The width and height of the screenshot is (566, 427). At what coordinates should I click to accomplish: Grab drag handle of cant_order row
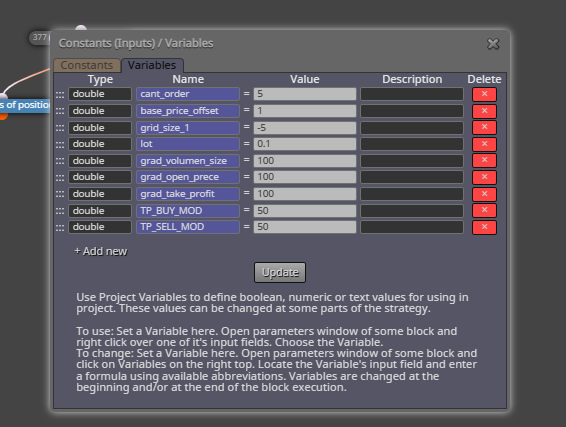(x=60, y=95)
